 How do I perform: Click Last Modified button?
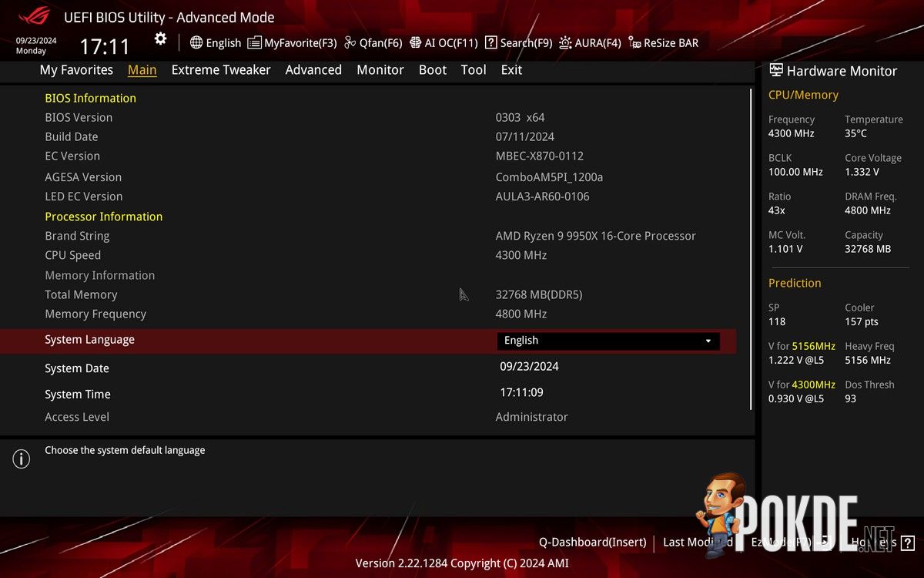click(x=698, y=542)
